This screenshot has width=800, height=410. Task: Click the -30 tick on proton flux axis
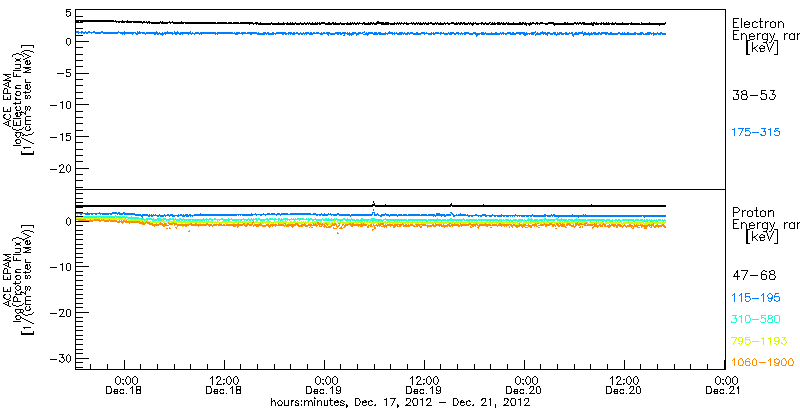point(59,357)
